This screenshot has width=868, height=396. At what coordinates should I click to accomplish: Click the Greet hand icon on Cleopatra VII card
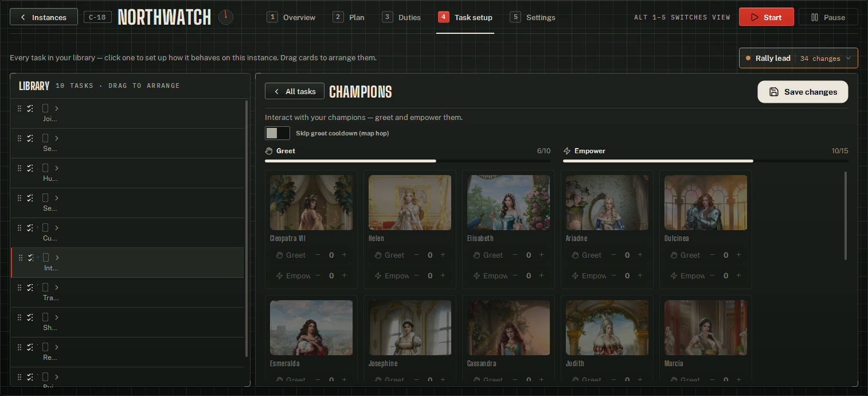pyautogui.click(x=280, y=255)
